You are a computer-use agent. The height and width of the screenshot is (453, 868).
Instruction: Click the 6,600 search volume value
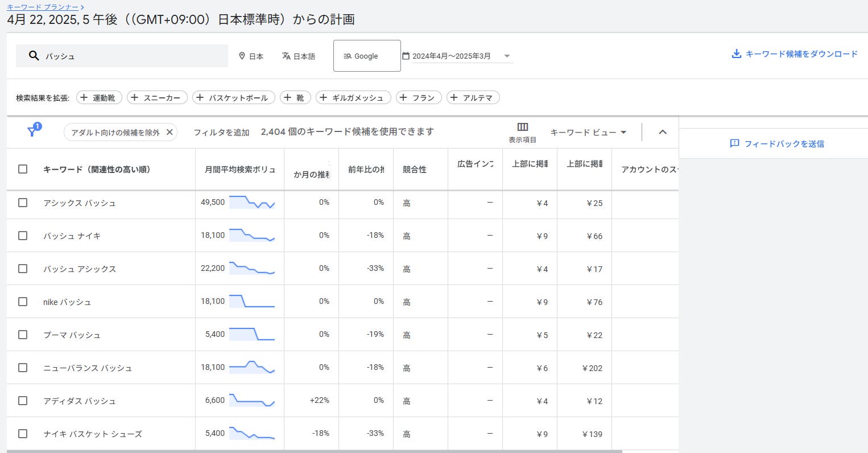pos(215,400)
